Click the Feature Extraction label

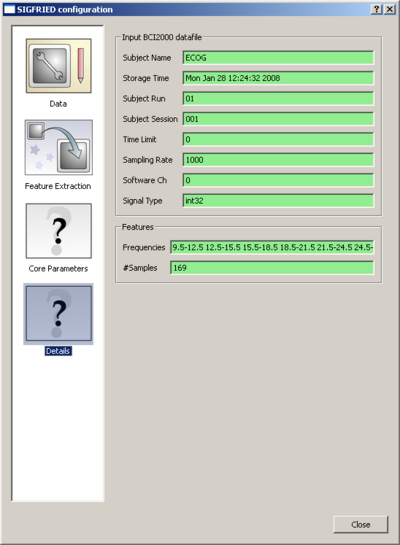[x=58, y=186]
